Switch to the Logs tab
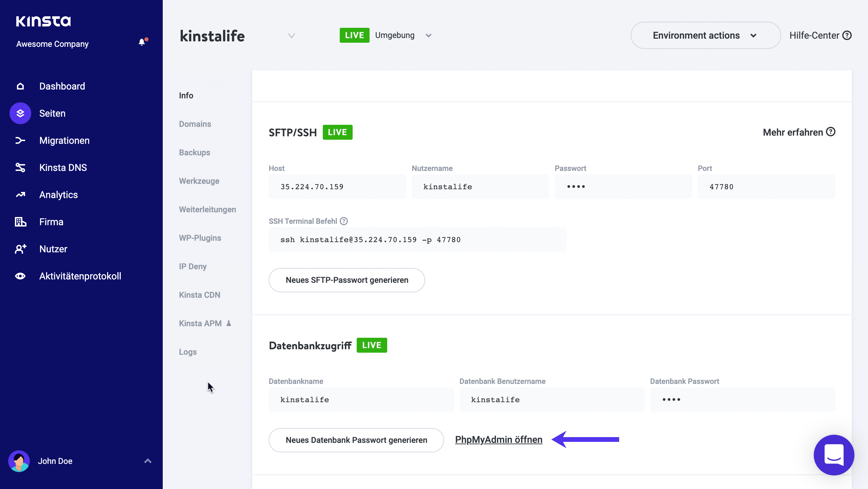Image resolution: width=868 pixels, height=489 pixels. coord(188,352)
